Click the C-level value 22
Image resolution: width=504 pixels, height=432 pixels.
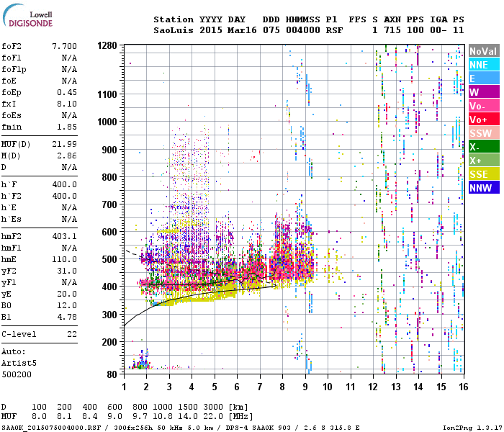(72, 334)
